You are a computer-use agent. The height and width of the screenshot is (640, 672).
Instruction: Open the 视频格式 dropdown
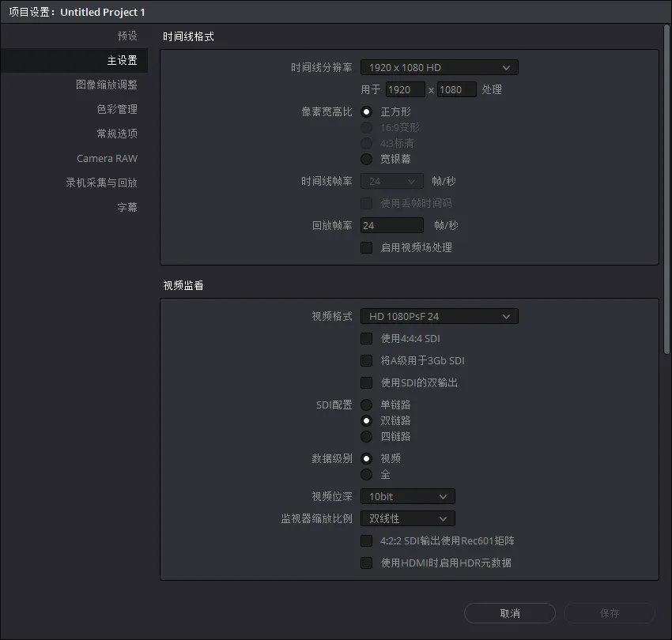pos(438,316)
